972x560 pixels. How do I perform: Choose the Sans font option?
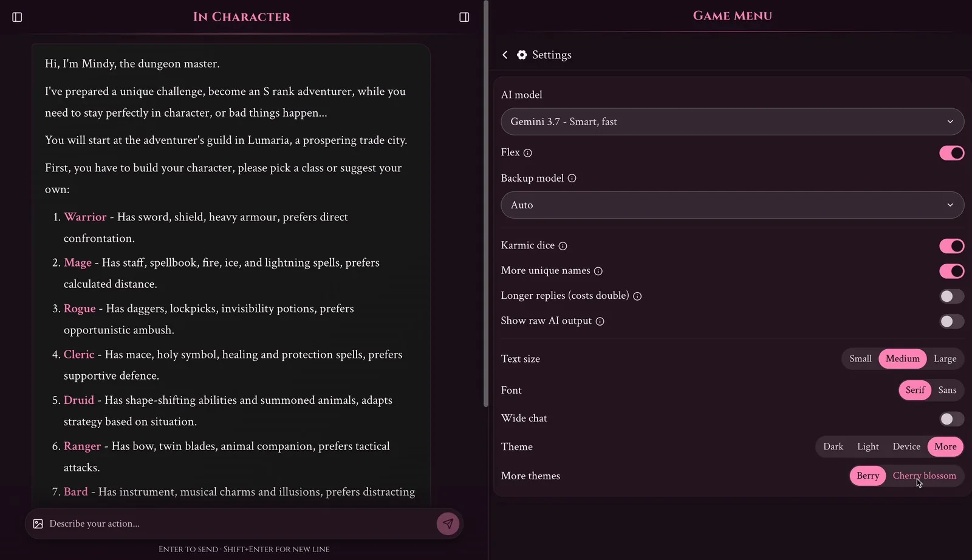click(x=947, y=390)
